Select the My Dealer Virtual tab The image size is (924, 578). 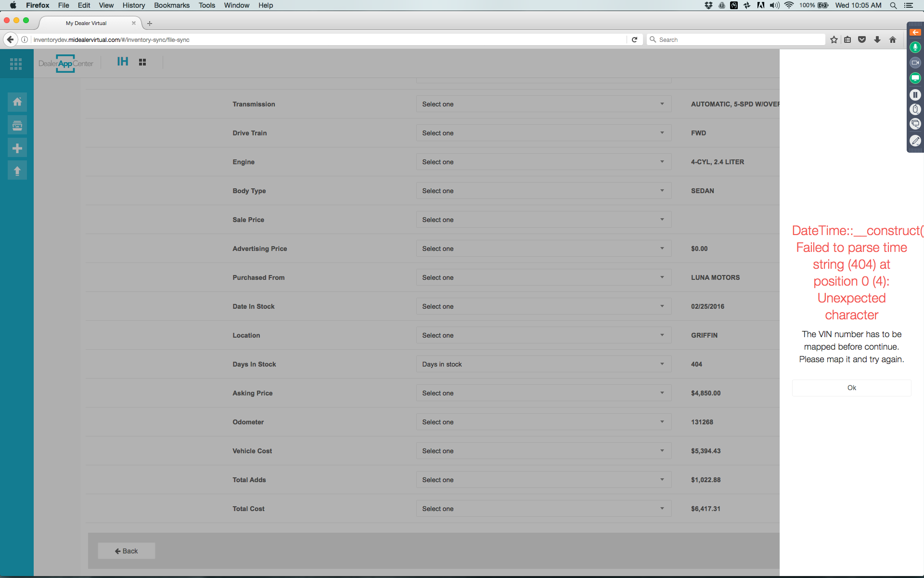coord(86,23)
